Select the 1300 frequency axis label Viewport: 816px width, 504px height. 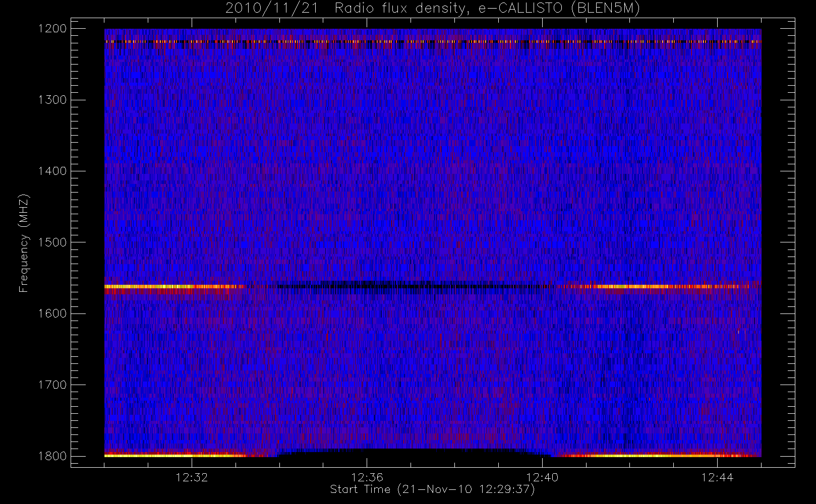pos(52,100)
